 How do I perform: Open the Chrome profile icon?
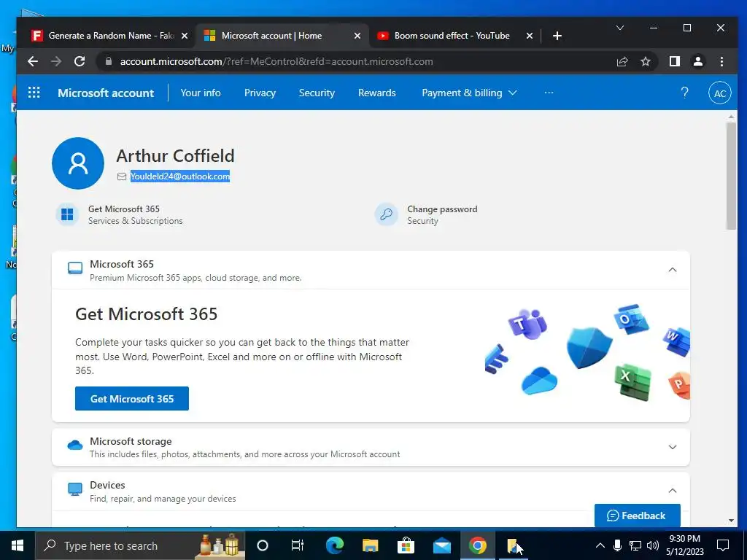698,61
